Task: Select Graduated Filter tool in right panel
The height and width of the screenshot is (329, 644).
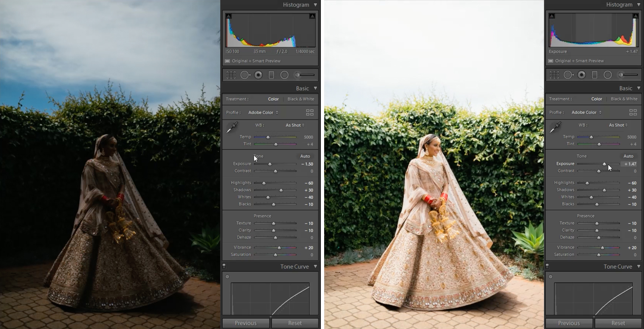Action: coord(594,75)
